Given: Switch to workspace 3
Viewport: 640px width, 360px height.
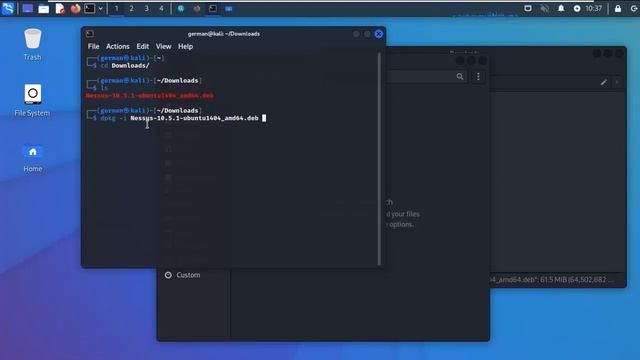Looking at the screenshot, I should point(147,8).
